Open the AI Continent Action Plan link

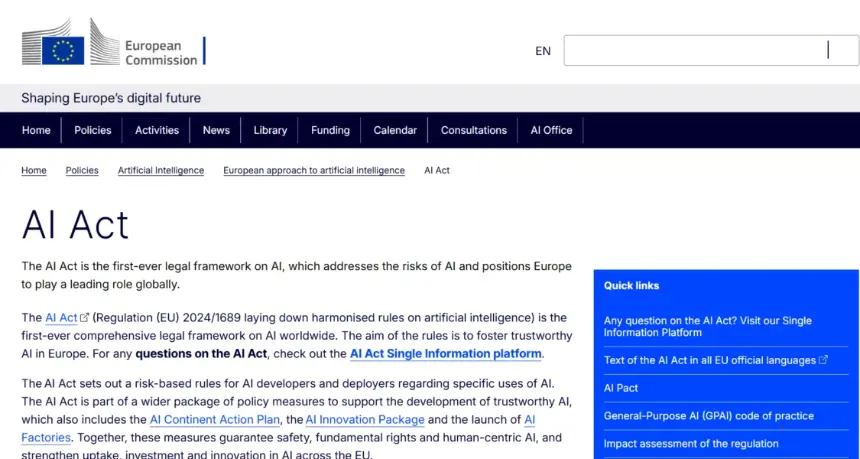[215, 420]
